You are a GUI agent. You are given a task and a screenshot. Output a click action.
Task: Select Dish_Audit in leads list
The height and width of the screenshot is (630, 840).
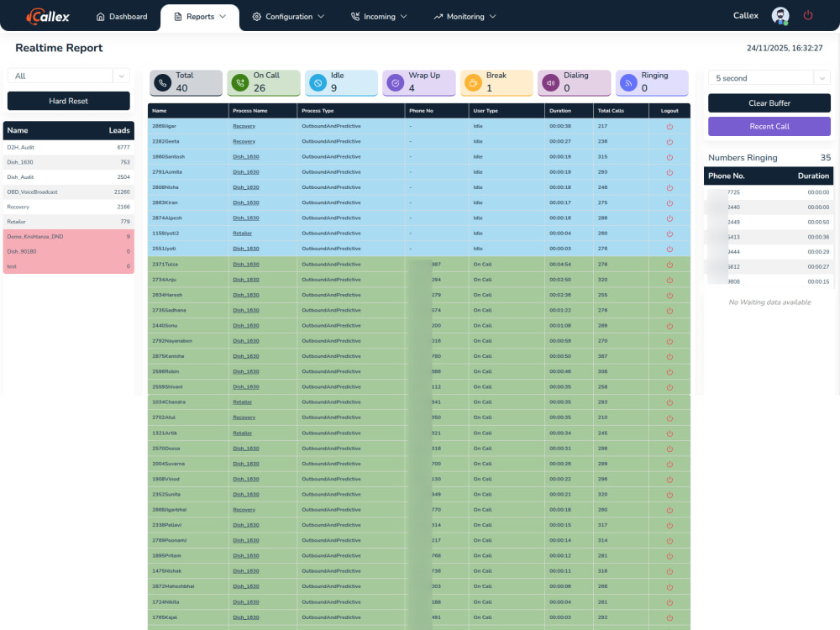pos(69,177)
